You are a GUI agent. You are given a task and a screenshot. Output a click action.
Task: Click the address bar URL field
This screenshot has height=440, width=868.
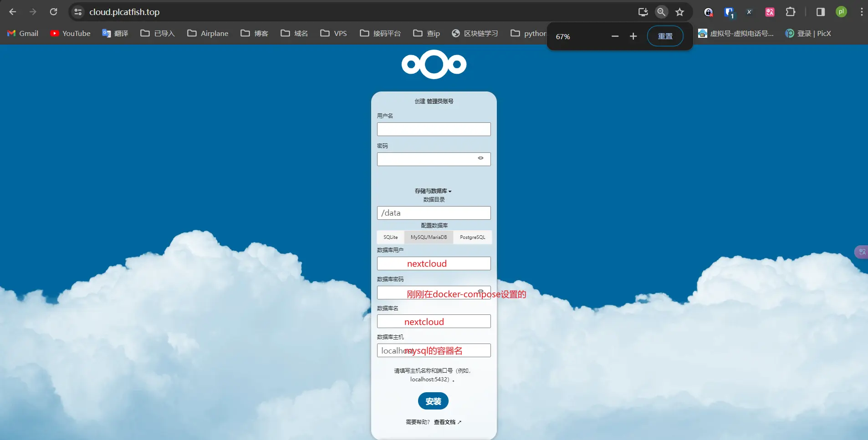(355, 12)
